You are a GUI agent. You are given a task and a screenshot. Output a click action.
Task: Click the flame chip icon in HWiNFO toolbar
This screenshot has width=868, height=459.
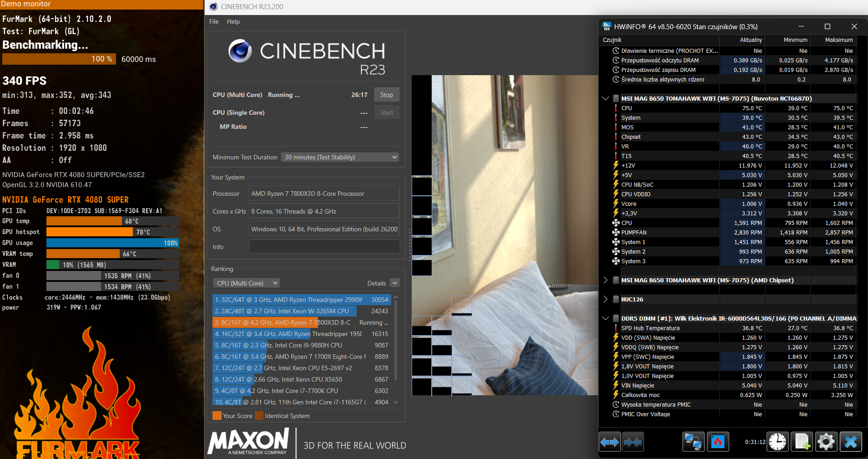(718, 442)
